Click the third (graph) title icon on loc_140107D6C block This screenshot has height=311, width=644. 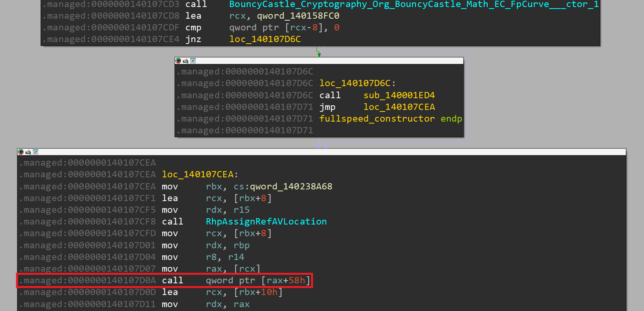click(x=193, y=61)
